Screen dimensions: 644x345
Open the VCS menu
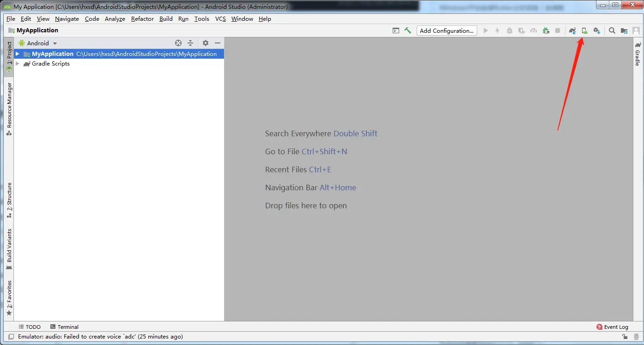click(x=220, y=19)
